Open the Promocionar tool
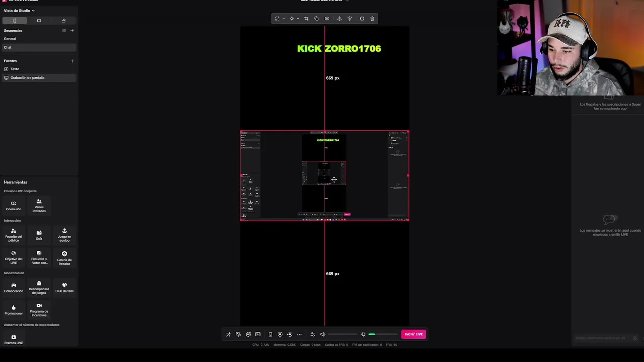The width and height of the screenshot is (644, 362). (x=14, y=310)
